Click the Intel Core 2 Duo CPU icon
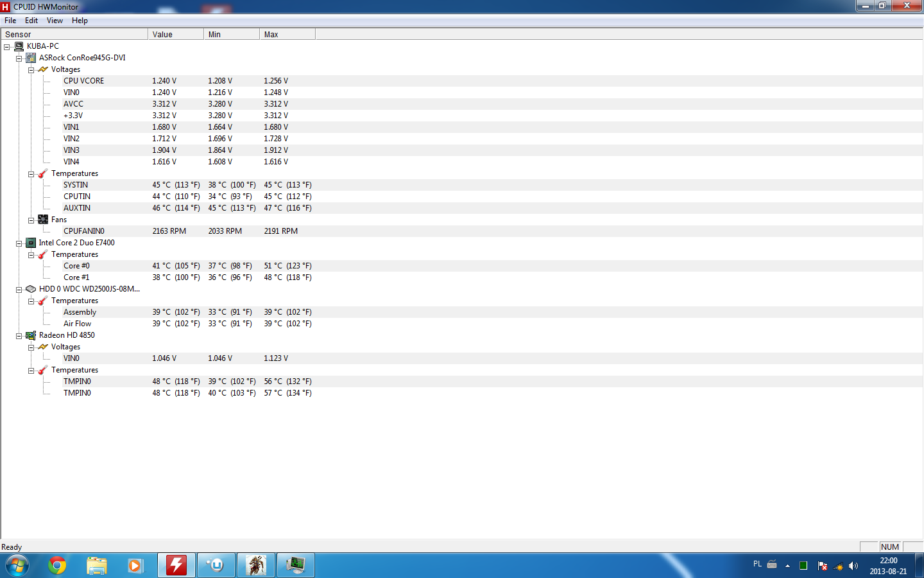Screen dimensions: 924x578 pos(31,243)
